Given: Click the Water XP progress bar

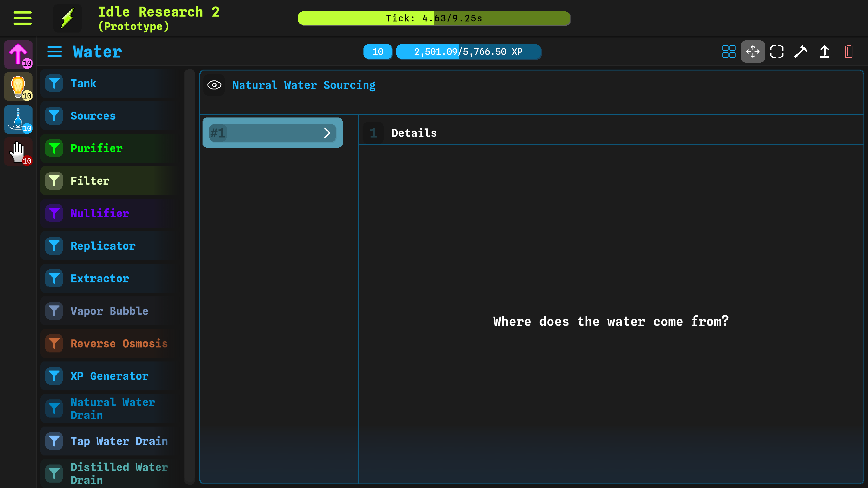Looking at the screenshot, I should point(468,52).
